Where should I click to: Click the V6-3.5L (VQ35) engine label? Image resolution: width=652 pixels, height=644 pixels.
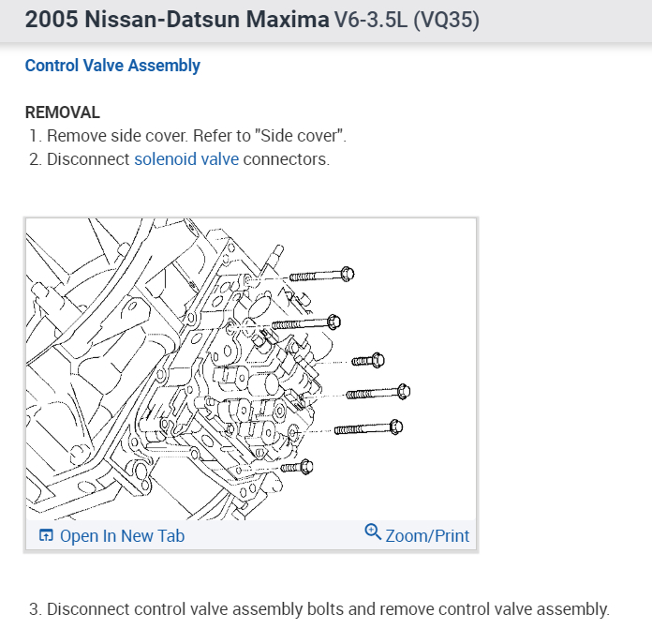point(407,20)
